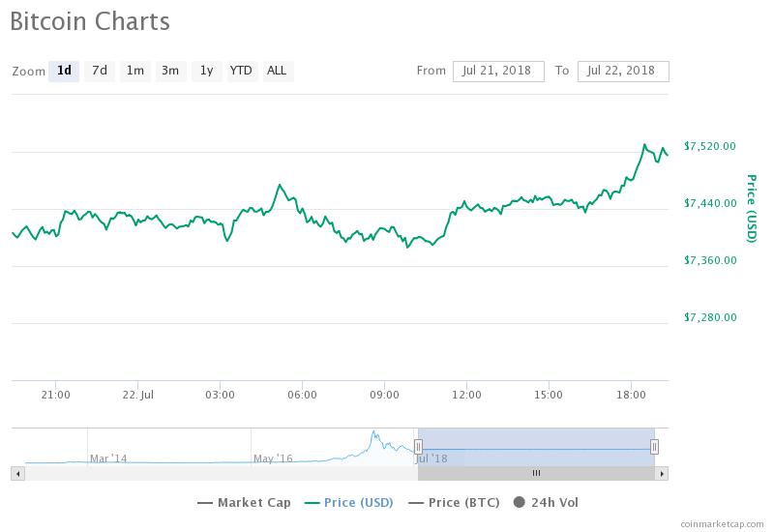Choose the 3m zoom option

[170, 71]
